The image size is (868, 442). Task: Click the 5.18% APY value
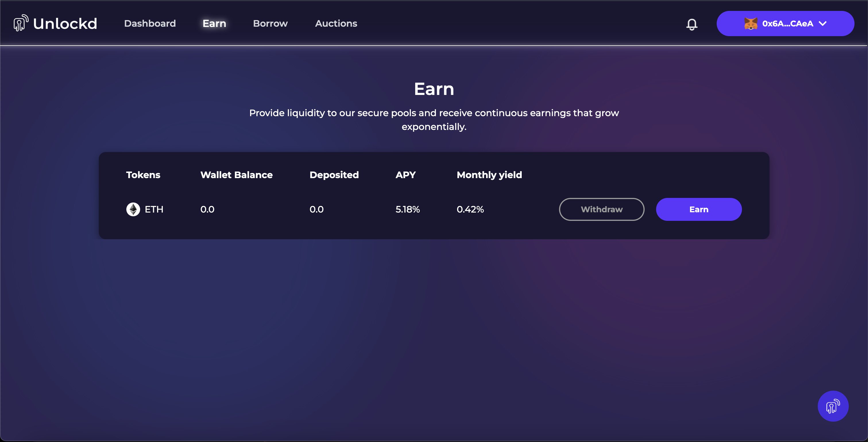(407, 209)
